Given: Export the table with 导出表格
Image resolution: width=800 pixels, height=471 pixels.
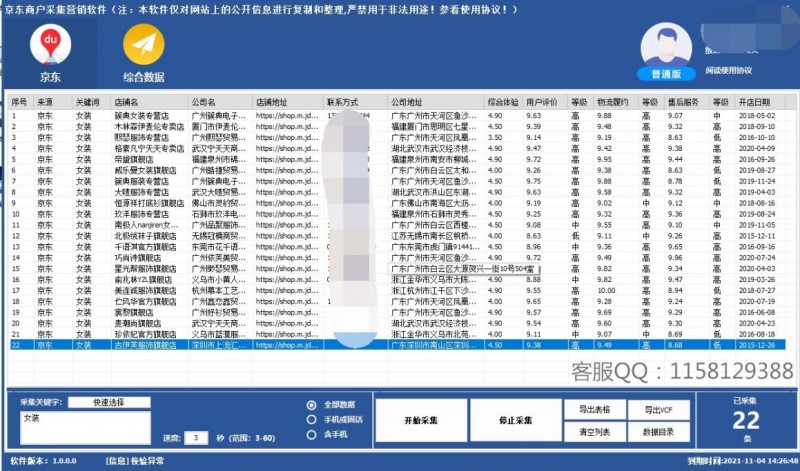Looking at the screenshot, I should 595,409.
